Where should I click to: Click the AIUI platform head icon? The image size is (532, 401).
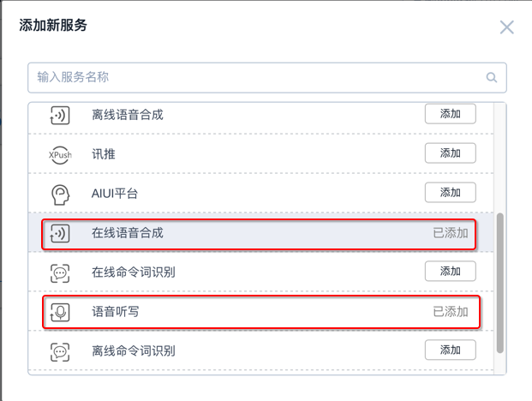[x=59, y=194]
